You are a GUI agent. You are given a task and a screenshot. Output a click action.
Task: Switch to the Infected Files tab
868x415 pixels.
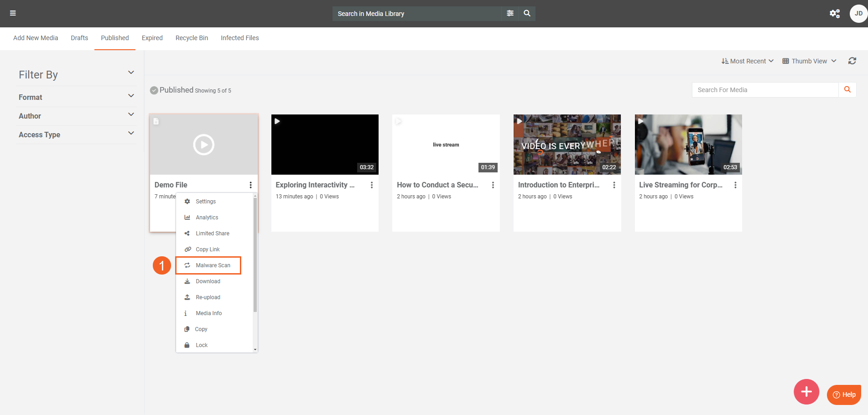click(x=239, y=38)
